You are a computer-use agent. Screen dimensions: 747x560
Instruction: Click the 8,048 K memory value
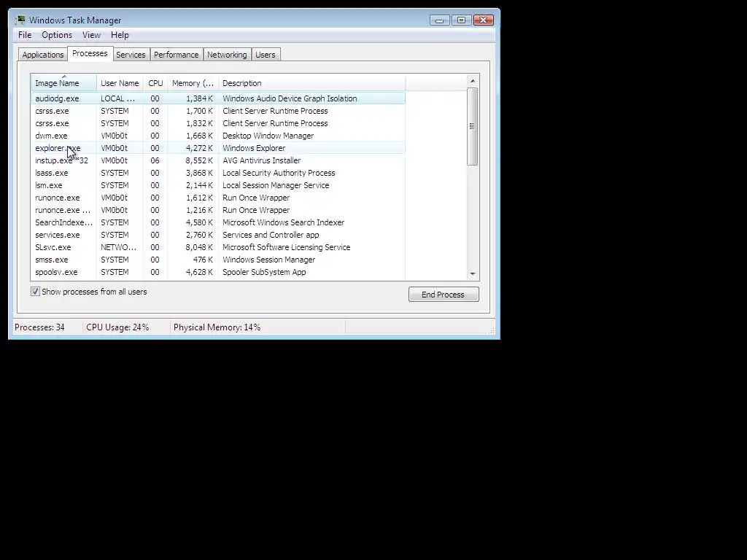coord(199,247)
